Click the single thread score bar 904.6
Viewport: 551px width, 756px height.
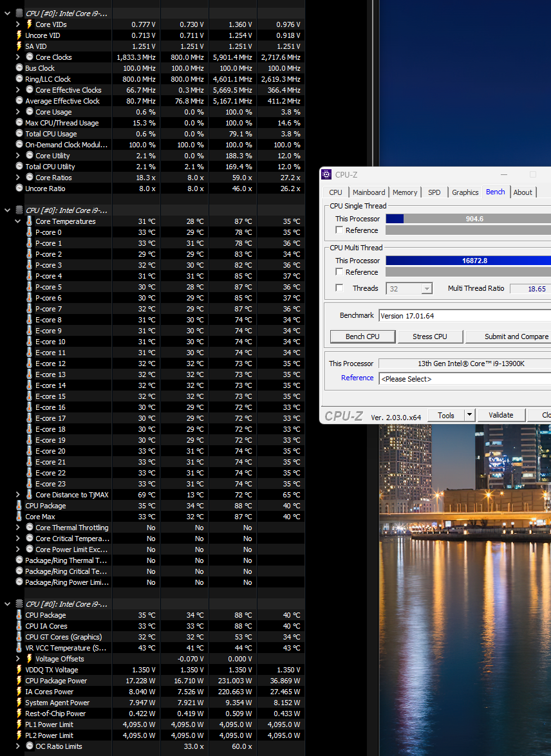tap(469, 218)
